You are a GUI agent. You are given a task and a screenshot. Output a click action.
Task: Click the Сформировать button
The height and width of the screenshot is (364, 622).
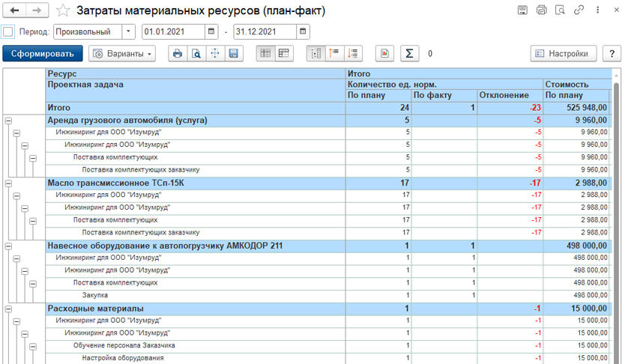point(43,53)
